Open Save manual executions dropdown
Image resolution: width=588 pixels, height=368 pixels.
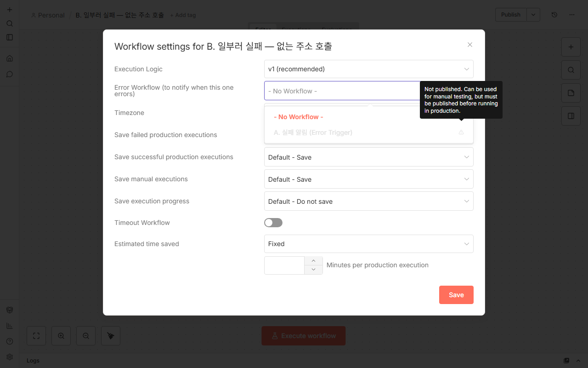(369, 179)
